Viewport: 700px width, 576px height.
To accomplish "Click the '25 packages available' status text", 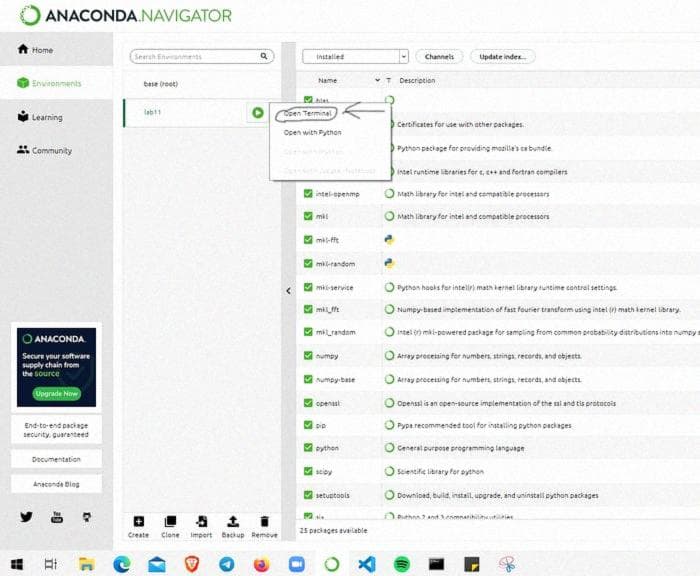I will click(333, 530).
